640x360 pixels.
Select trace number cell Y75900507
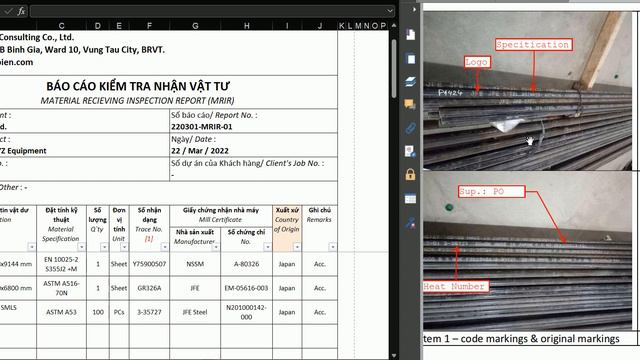149,264
